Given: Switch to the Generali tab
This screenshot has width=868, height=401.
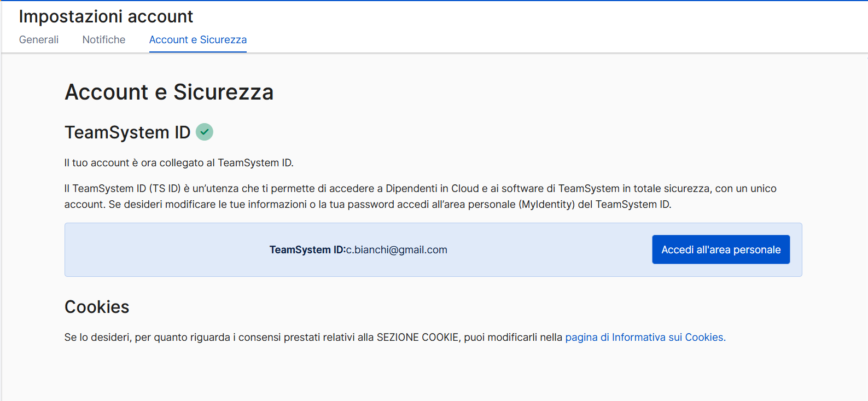Looking at the screenshot, I should [x=39, y=40].
